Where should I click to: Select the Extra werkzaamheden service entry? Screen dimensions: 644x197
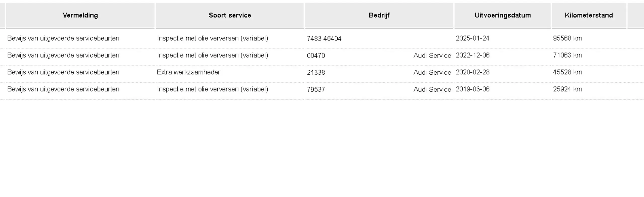(x=189, y=72)
